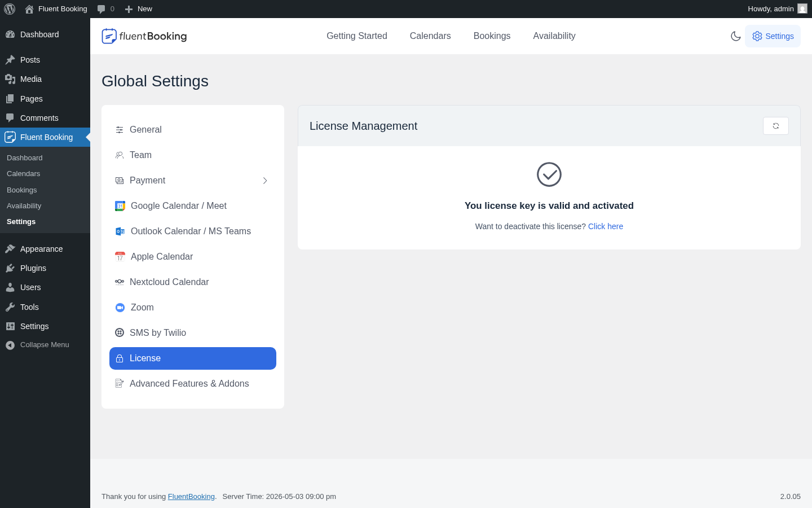Open the Team settings section

pyautogui.click(x=193, y=155)
